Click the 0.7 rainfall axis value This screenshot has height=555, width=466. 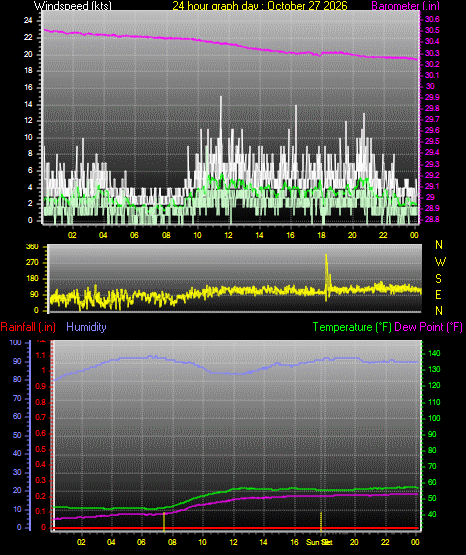41,418
